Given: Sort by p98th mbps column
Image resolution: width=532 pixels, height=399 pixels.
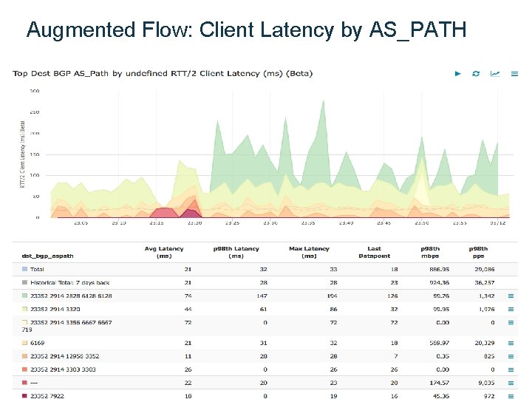Looking at the screenshot, I should click(430, 252).
